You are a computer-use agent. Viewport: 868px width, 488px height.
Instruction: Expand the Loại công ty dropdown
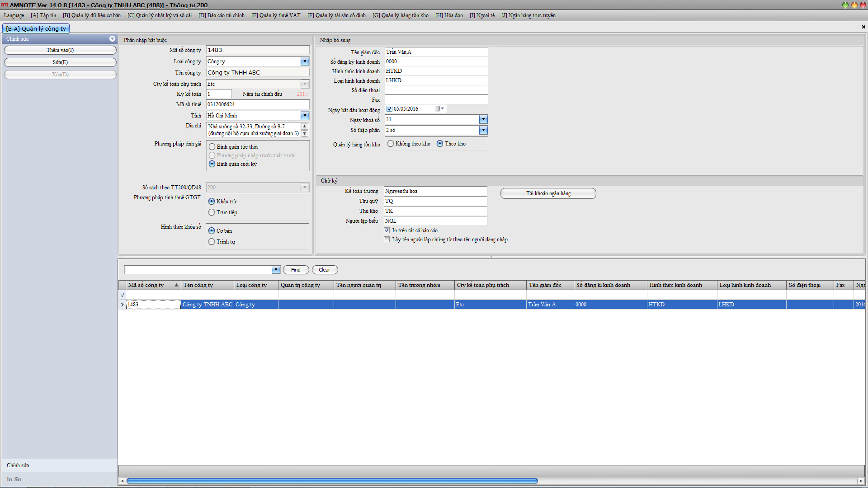pos(305,61)
